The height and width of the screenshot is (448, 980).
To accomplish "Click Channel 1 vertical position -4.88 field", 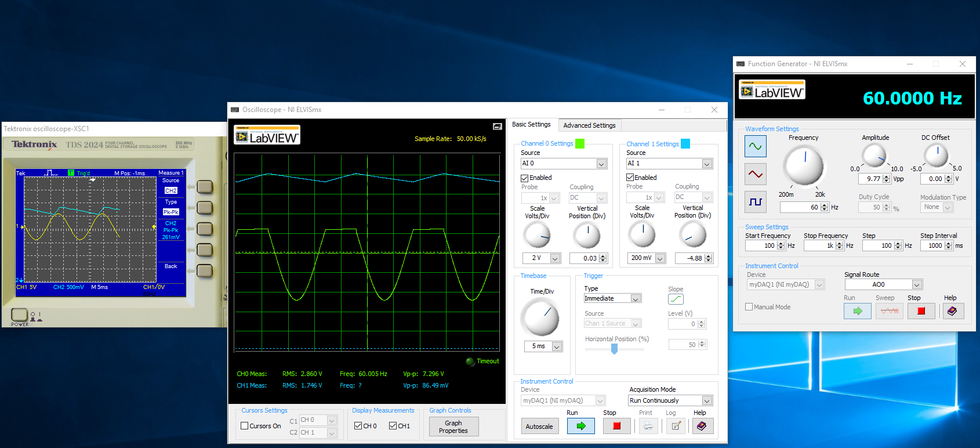I will click(x=690, y=258).
